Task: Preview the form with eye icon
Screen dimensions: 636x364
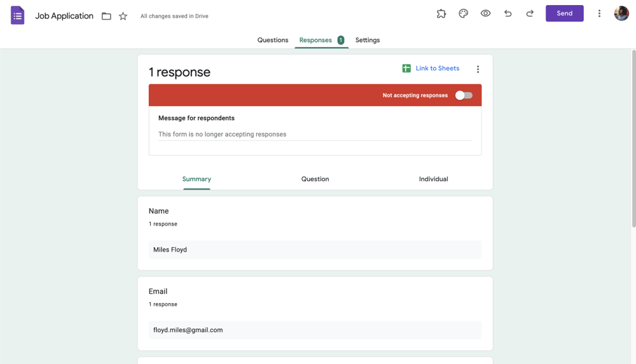Action: 485,13
